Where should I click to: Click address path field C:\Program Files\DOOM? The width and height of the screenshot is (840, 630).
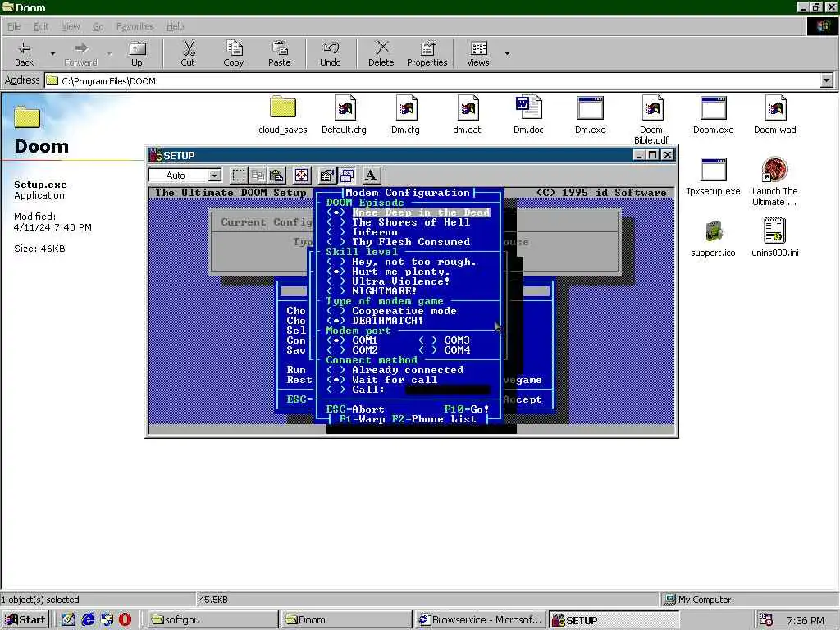coord(433,81)
